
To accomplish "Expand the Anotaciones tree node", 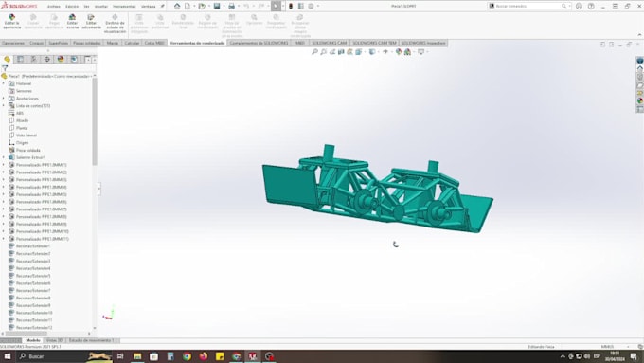I will click(x=4, y=99).
